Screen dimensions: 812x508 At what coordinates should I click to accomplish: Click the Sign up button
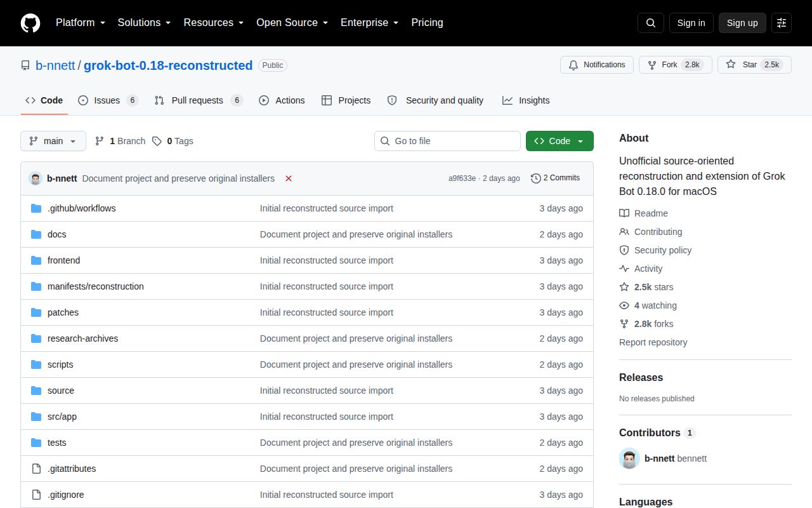(742, 23)
